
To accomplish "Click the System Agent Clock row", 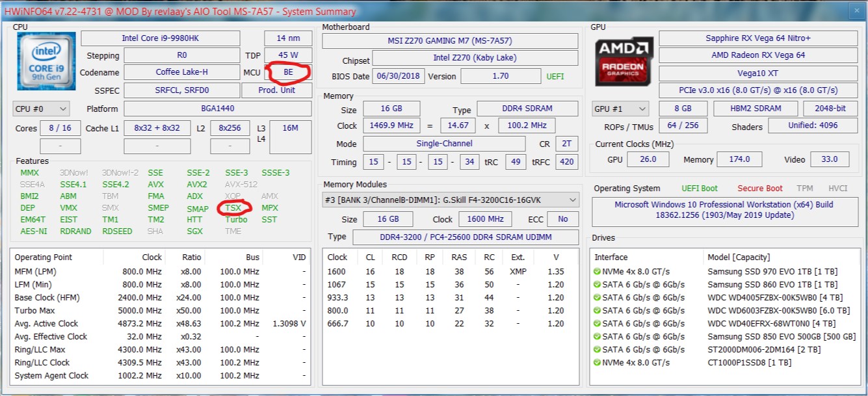I will tap(160, 375).
